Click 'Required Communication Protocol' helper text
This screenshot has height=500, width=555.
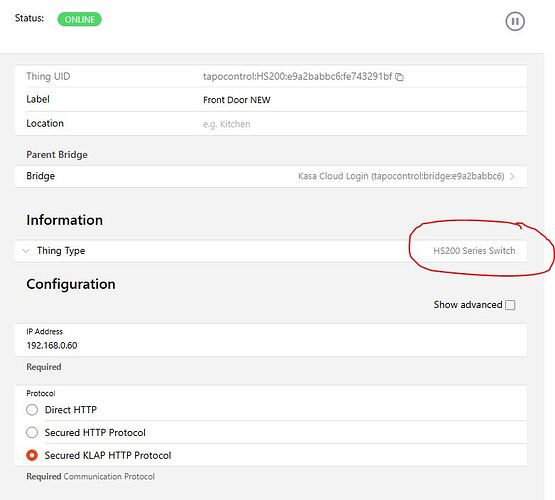coord(90,477)
